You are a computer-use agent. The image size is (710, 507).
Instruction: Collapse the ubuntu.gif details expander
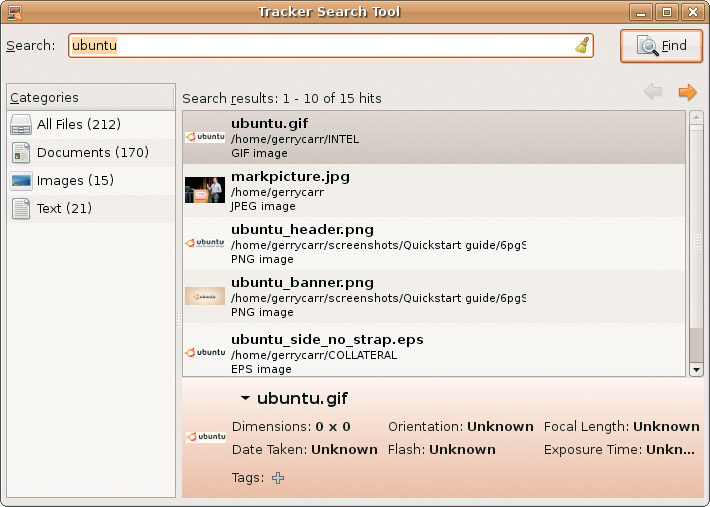point(245,398)
